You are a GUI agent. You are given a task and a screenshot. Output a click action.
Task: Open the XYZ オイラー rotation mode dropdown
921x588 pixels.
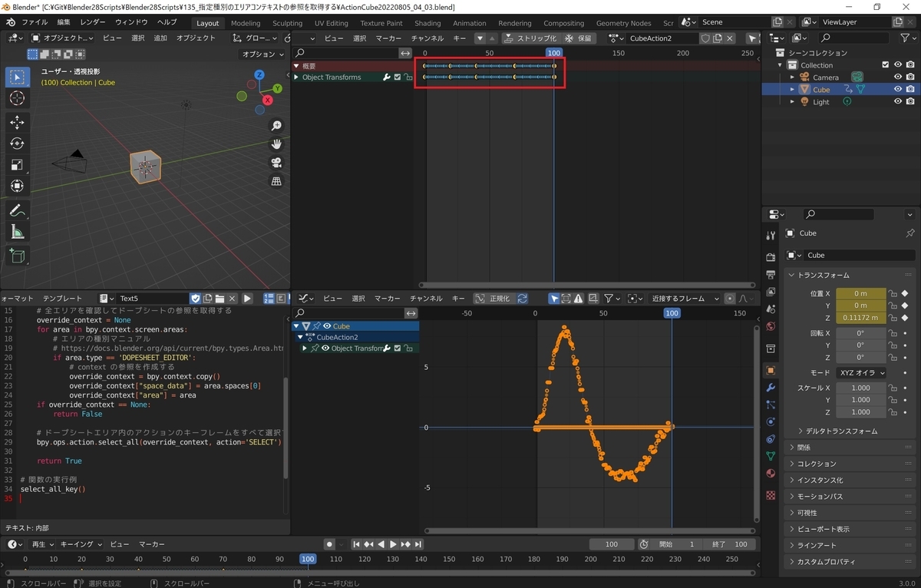coord(861,372)
